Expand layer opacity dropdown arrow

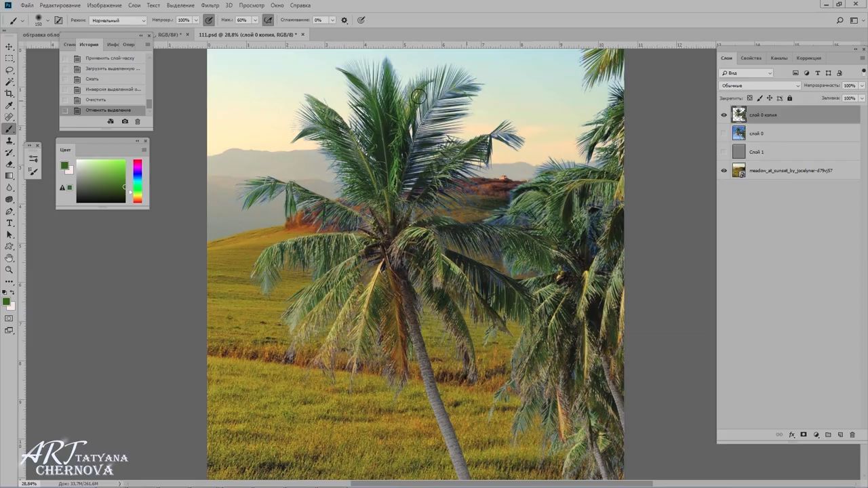[x=862, y=85]
